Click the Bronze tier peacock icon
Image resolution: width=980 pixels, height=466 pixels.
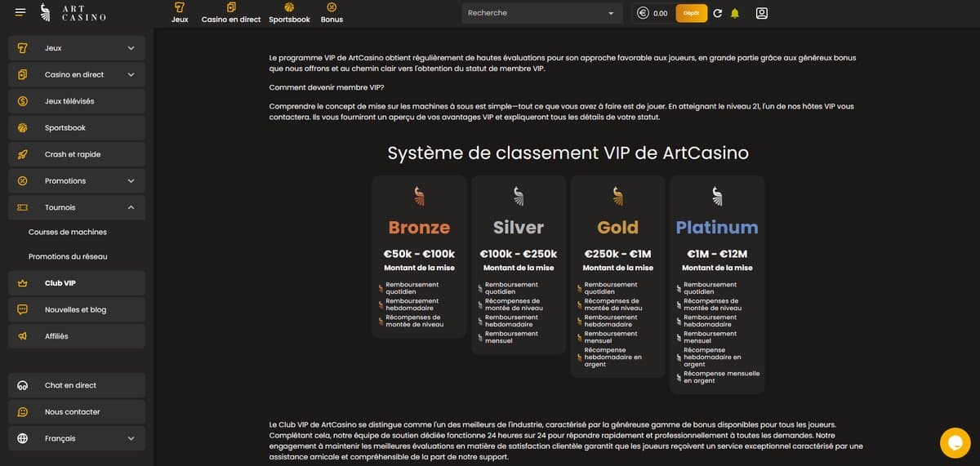point(419,196)
